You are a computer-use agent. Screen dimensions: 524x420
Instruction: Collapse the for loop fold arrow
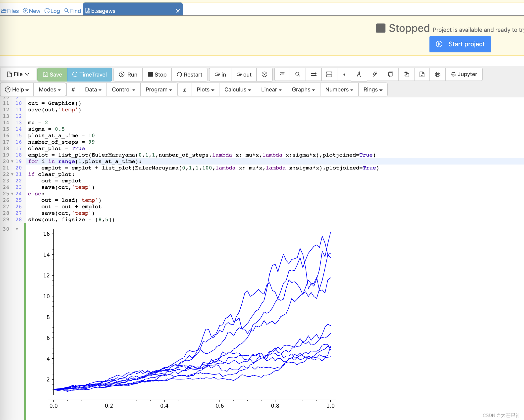pyautogui.click(x=12, y=162)
